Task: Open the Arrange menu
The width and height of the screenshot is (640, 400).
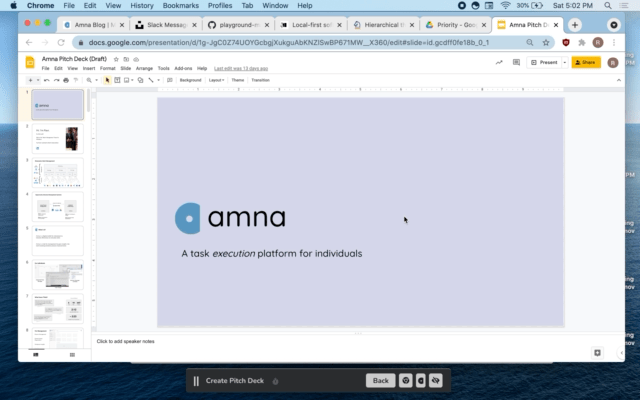Action: coord(144,68)
